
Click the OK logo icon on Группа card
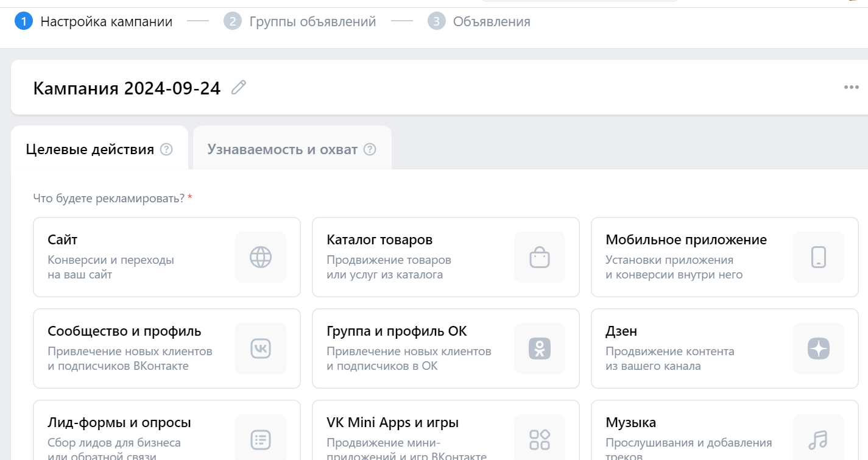(540, 349)
